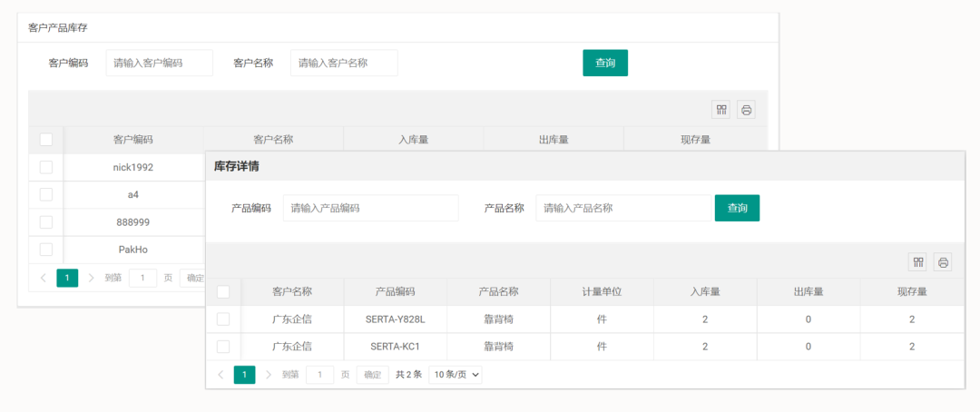Screen dimensions: 980x412
Task: Click 靠背椅 in the SERTA-Y828L row
Action: pos(498,319)
